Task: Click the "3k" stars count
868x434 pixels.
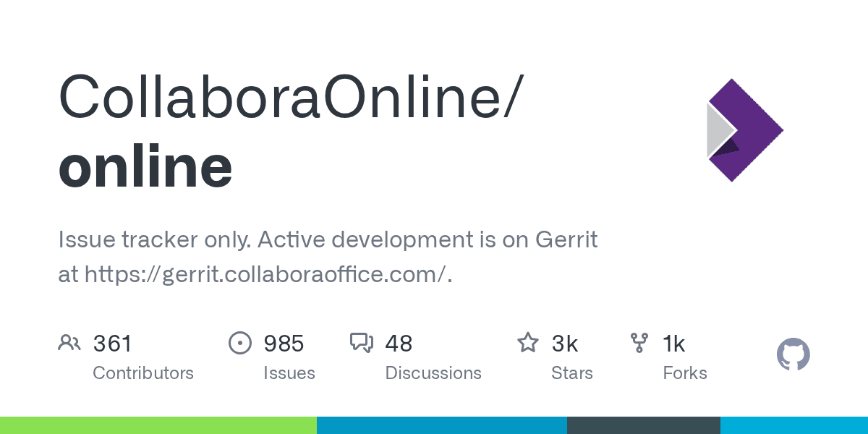Action: 565,343
